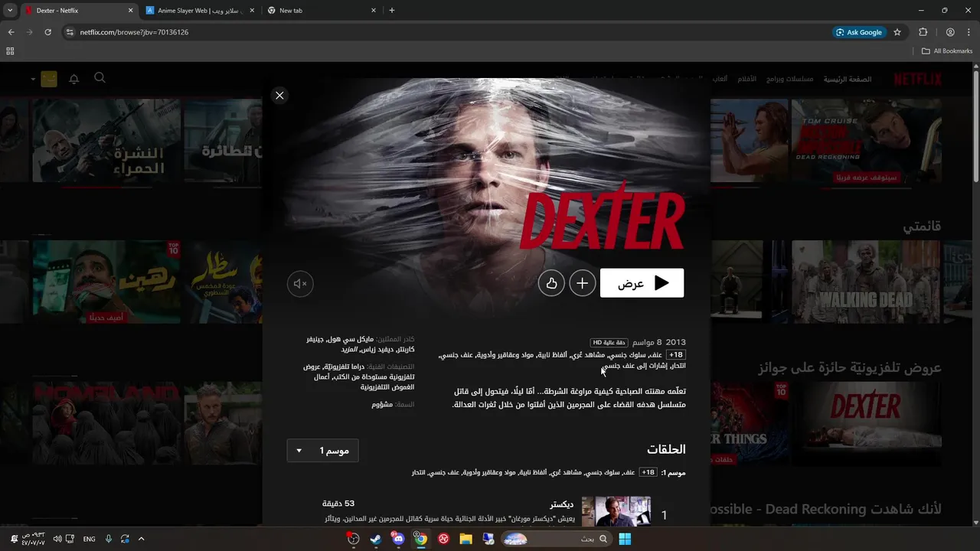Open a new browser tab

click(x=392, y=11)
